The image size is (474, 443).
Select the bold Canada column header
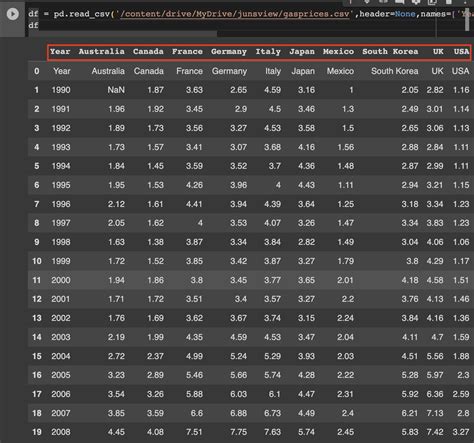[148, 52]
